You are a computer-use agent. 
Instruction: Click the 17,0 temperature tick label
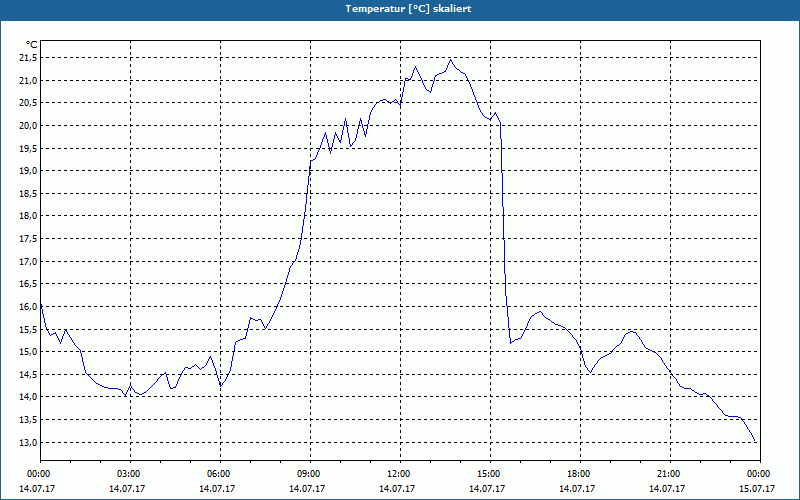(28, 262)
